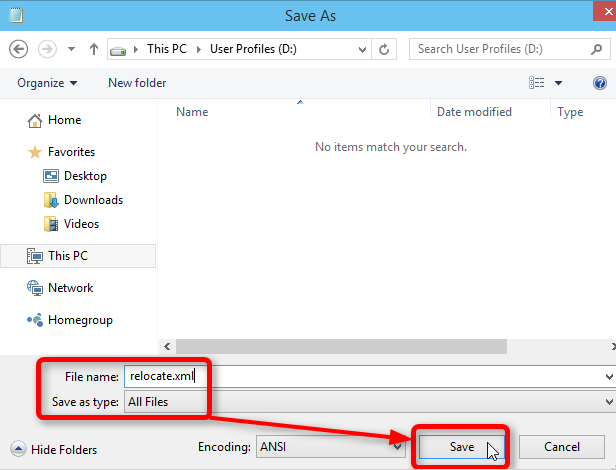Click the Forward navigation arrow

47,48
